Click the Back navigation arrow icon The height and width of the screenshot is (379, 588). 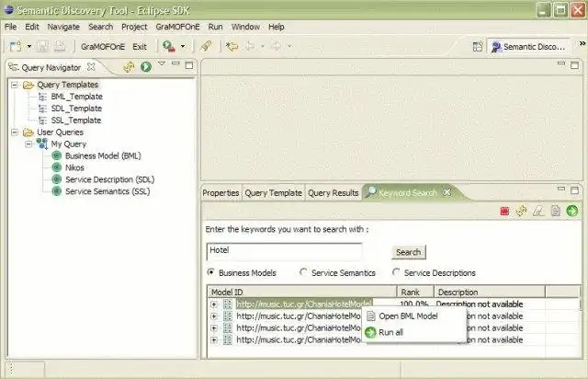coord(249,47)
